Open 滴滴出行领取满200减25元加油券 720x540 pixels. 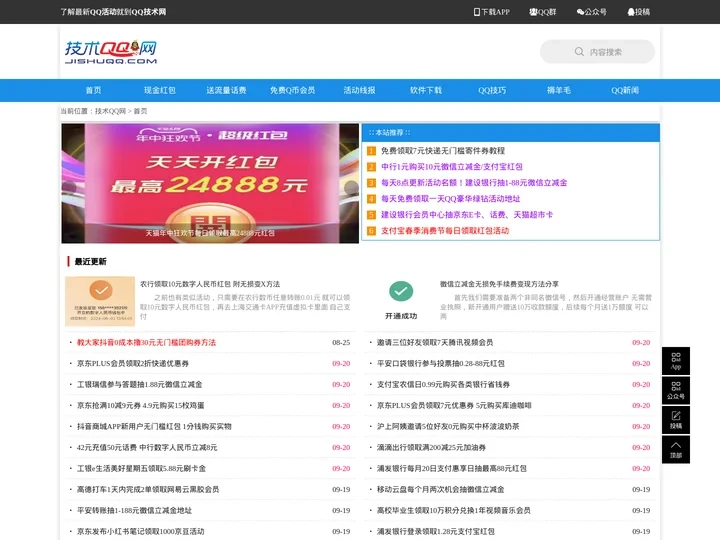pos(431,448)
